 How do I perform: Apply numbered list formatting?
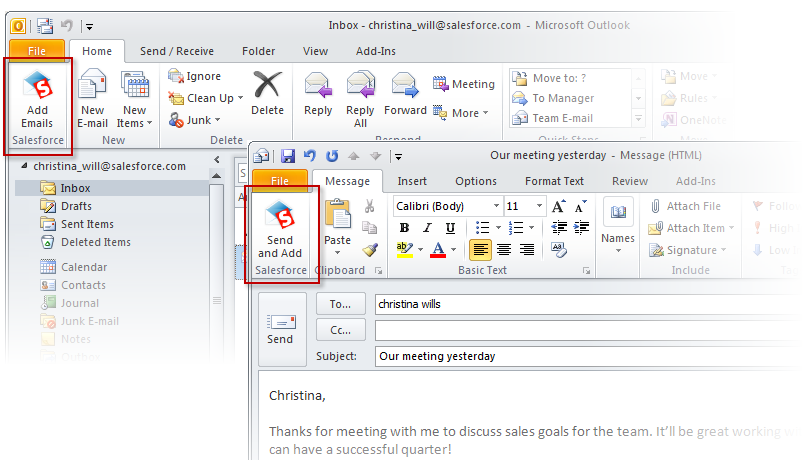coord(516,228)
